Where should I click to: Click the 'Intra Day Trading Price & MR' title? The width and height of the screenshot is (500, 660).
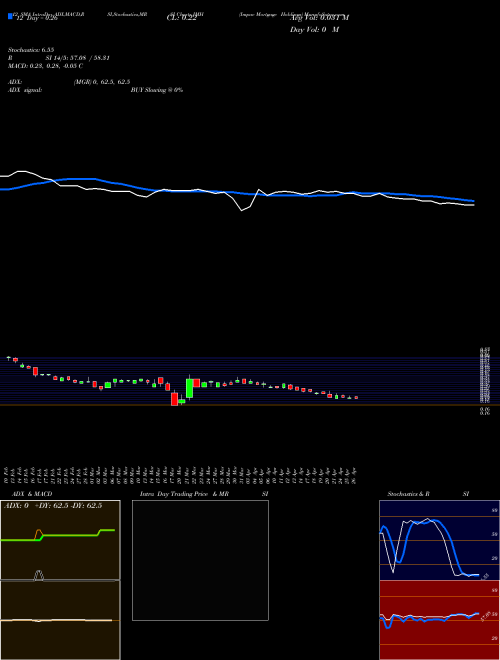(184, 494)
